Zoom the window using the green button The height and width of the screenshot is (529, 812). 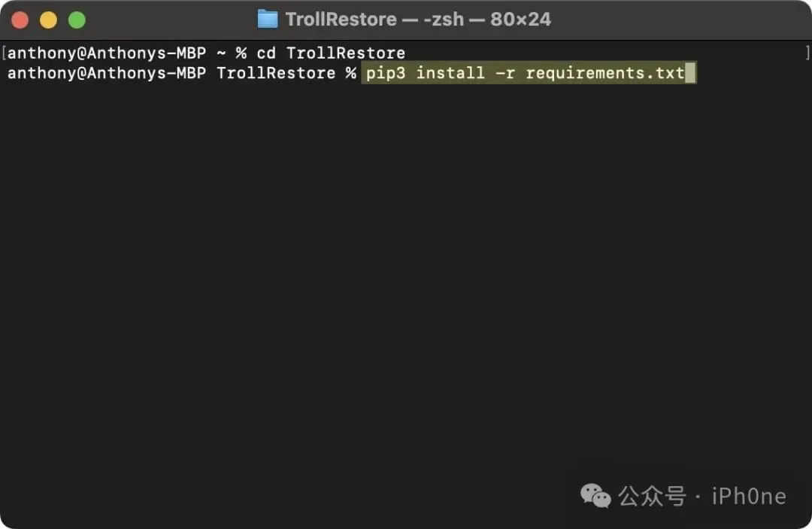coord(77,20)
